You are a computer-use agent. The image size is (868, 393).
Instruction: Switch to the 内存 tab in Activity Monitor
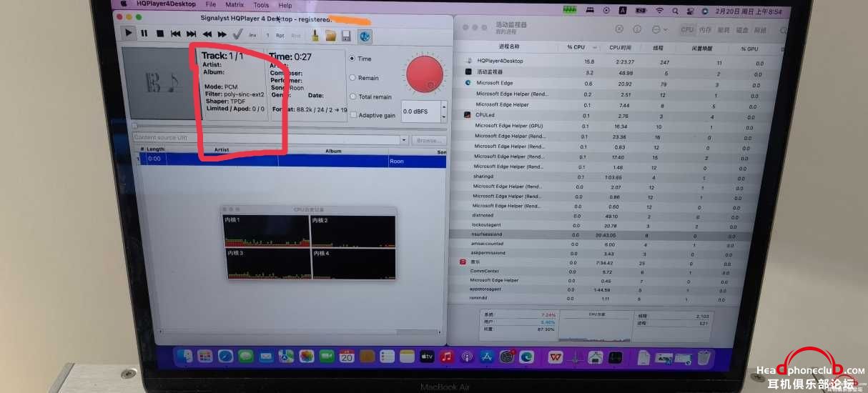706,30
